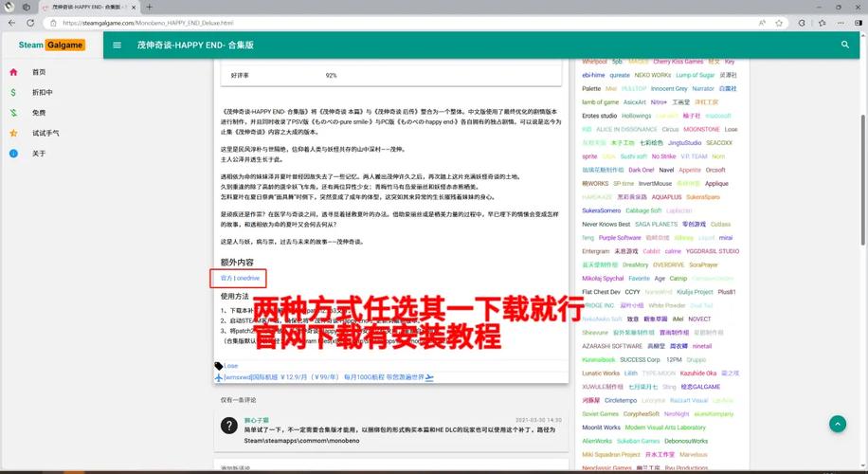
Task: Open the Innocent Grey tag
Action: point(669,88)
